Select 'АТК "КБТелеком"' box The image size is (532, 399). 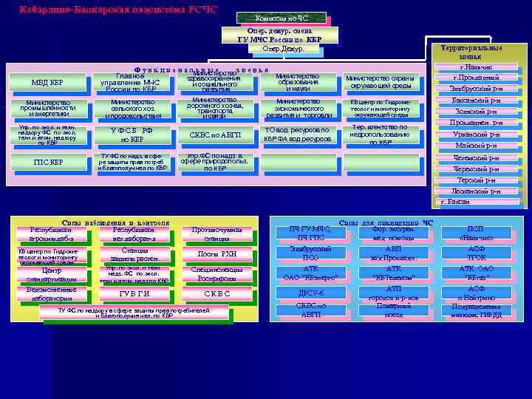coord(394,273)
